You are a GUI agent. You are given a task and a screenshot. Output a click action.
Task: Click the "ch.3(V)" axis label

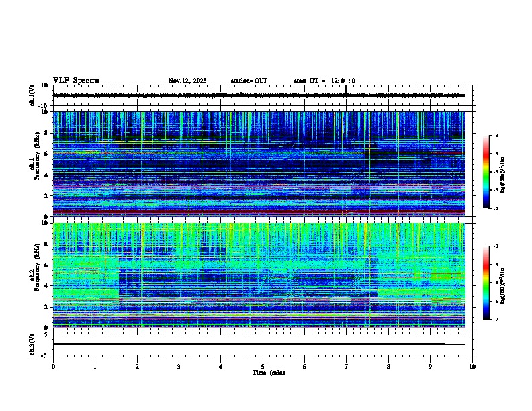[x=32, y=345]
